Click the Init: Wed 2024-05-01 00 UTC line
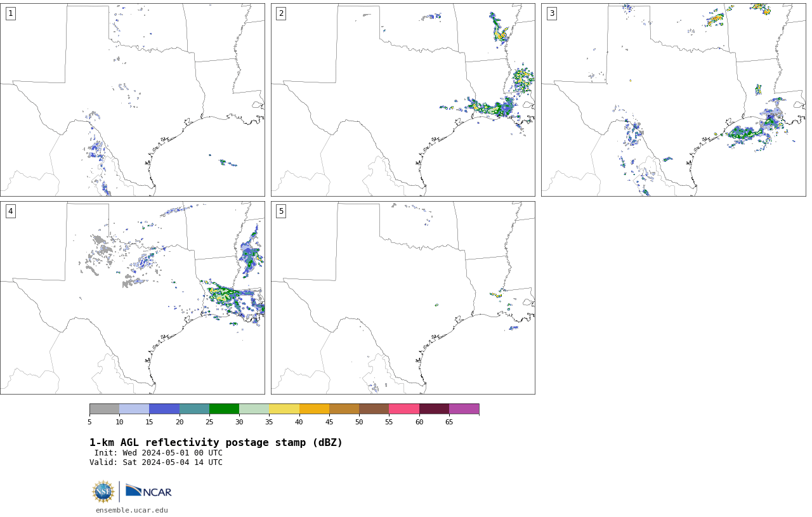Viewport: 812px width, 517px height. pos(159,453)
